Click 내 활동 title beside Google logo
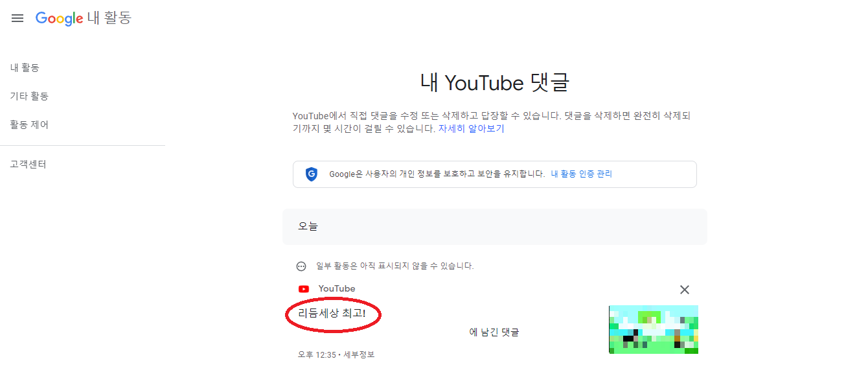The image size is (868, 383). [109, 18]
